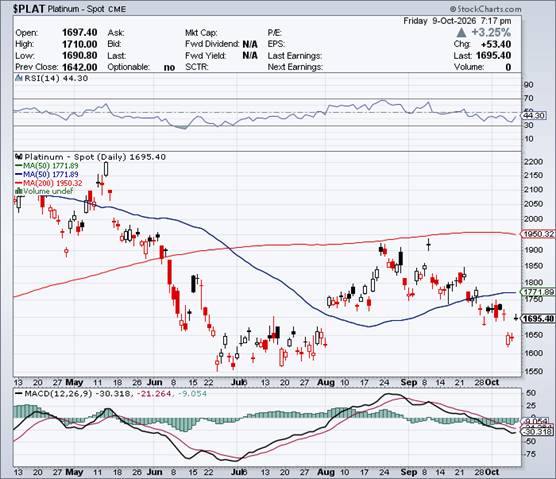Viewport: 556px width, 479px height.
Task: Click the 'P/E:' label
Action: (274, 33)
